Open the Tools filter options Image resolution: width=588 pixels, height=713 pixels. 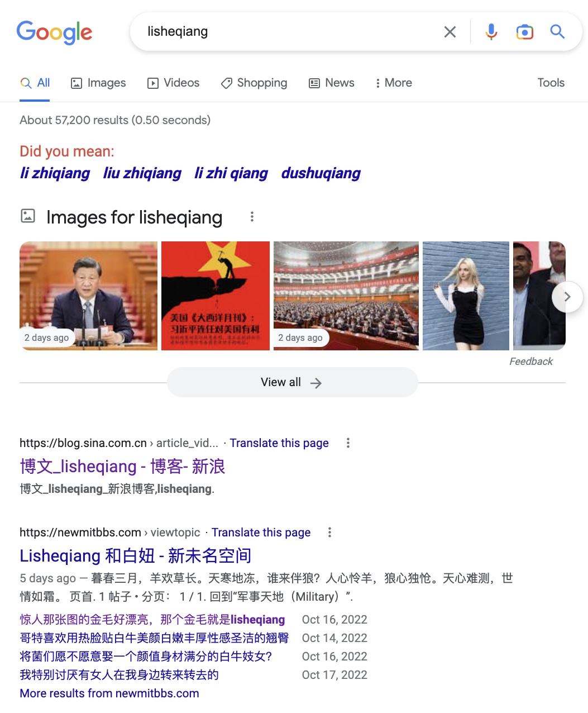tap(551, 83)
